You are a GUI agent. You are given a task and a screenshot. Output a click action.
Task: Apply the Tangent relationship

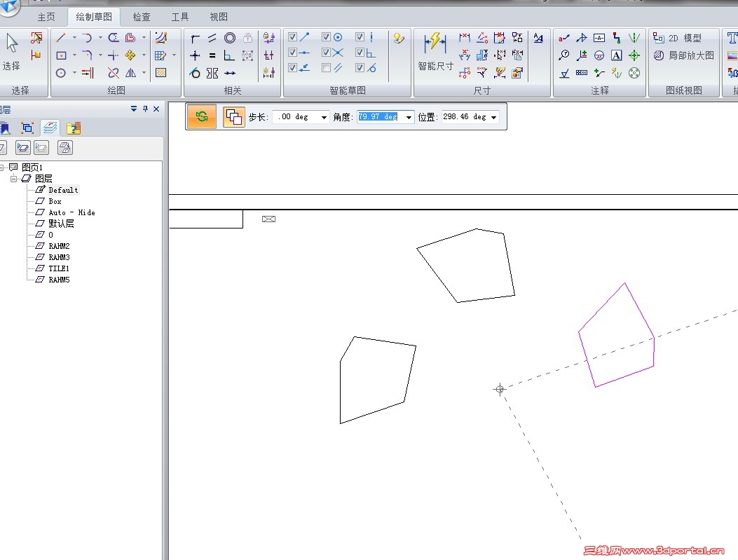[195, 73]
